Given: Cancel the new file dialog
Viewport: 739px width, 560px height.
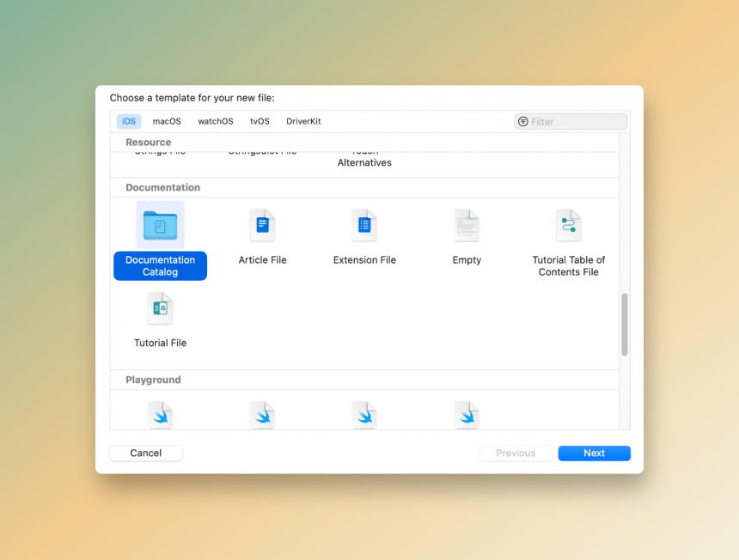Looking at the screenshot, I should (145, 453).
